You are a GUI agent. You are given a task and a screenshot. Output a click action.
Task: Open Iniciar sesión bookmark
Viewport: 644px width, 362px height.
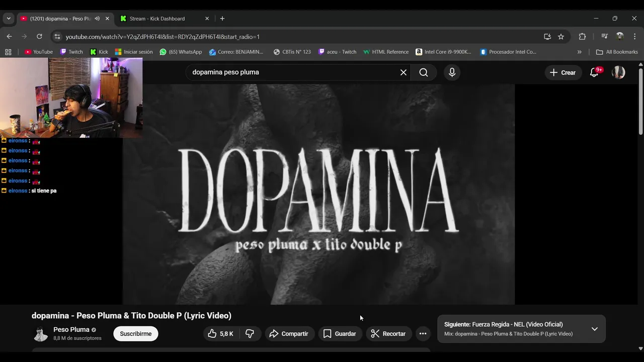point(134,52)
